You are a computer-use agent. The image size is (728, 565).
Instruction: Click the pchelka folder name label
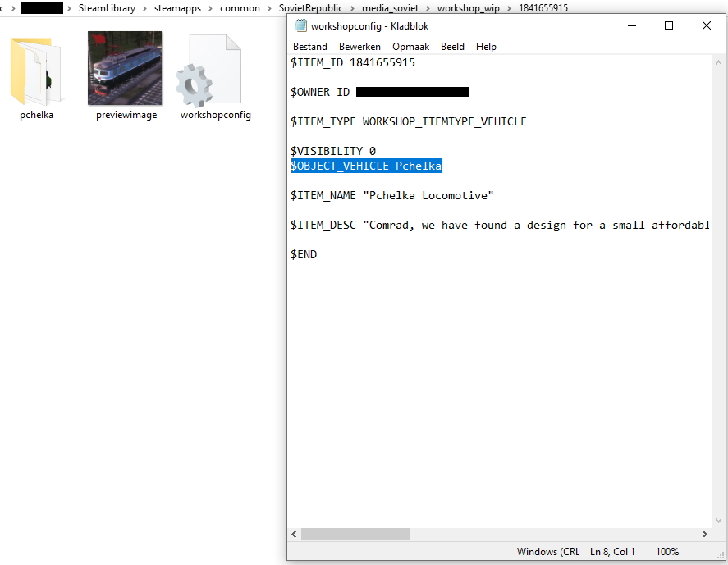click(36, 115)
